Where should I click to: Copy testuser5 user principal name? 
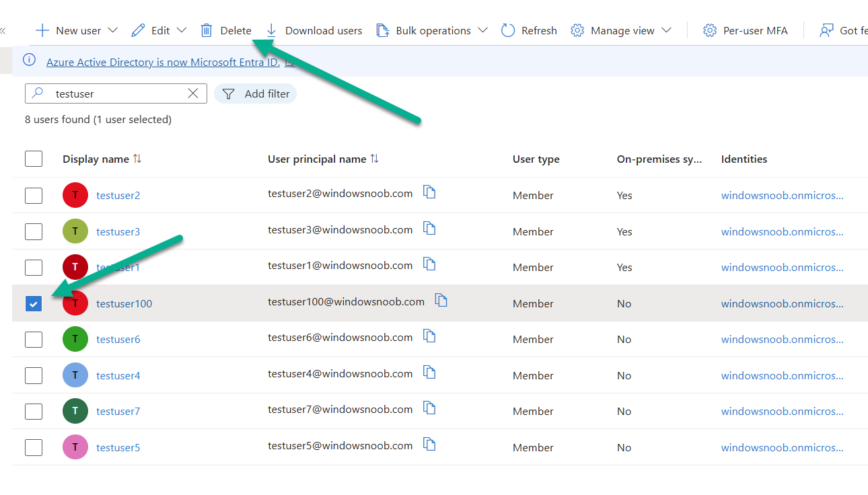click(429, 445)
